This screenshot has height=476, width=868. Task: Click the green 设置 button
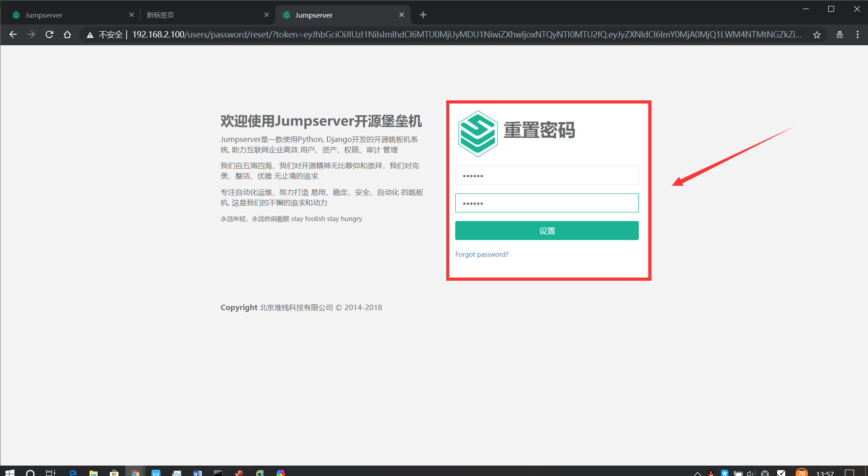coord(547,231)
